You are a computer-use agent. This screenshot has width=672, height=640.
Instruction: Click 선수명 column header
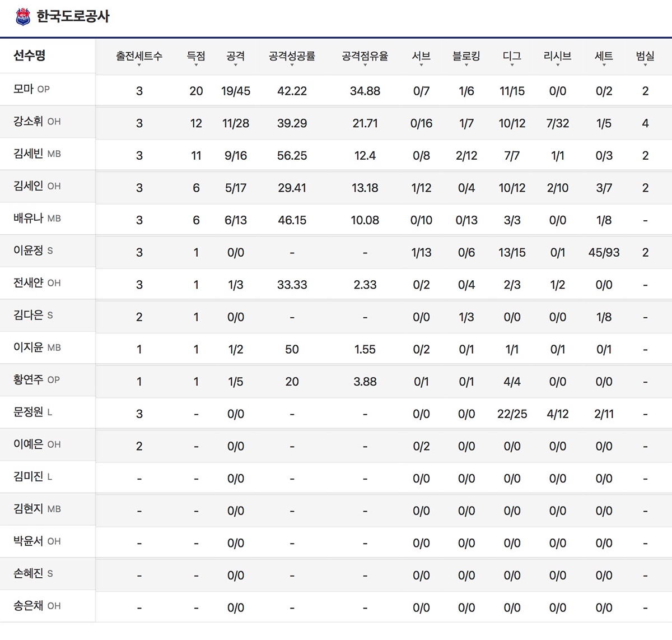tap(30, 55)
